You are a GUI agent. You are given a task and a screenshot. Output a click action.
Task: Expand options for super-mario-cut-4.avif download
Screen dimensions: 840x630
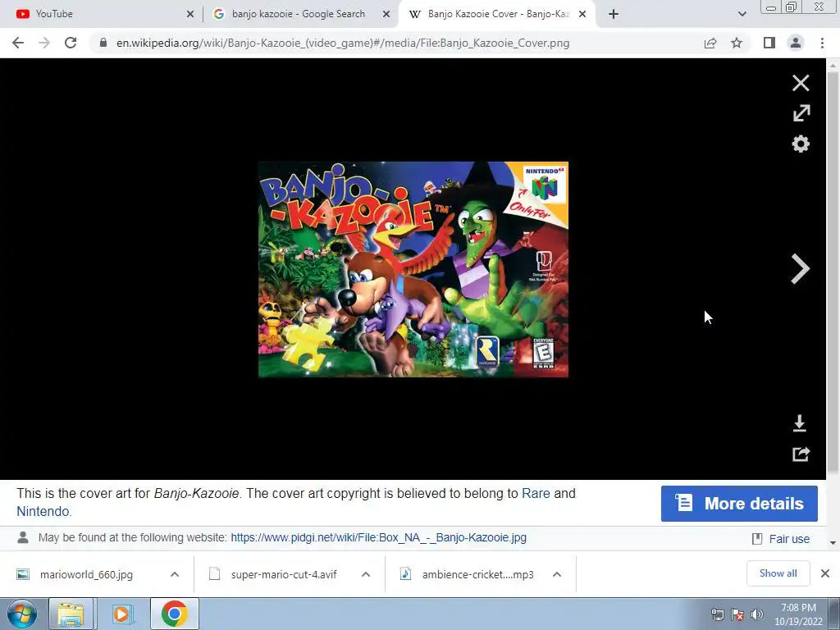[x=366, y=574]
